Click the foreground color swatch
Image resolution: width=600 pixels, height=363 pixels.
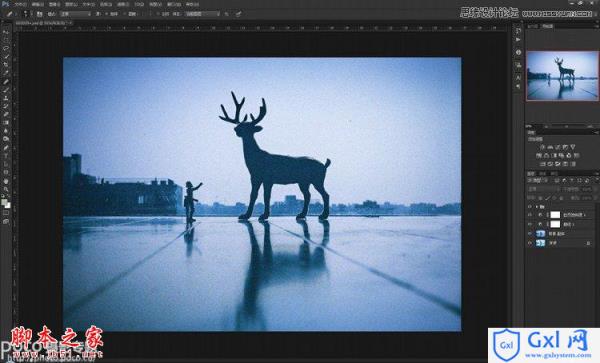point(4,202)
